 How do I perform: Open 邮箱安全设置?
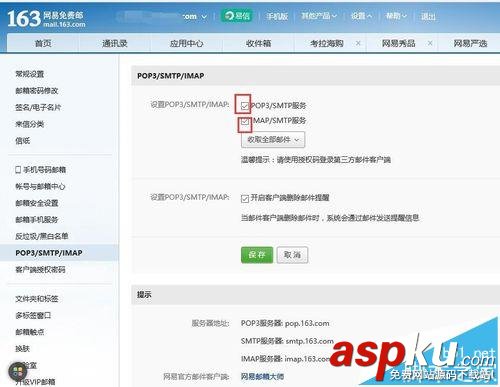[37, 203]
